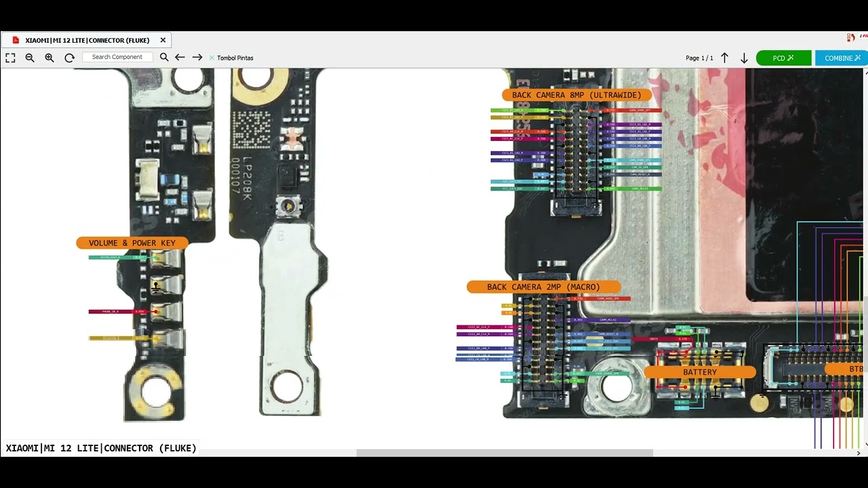Select the XIAOMI MI 12 LITE CONNECTOR tab
This screenshot has width=868, height=488.
(x=86, y=40)
